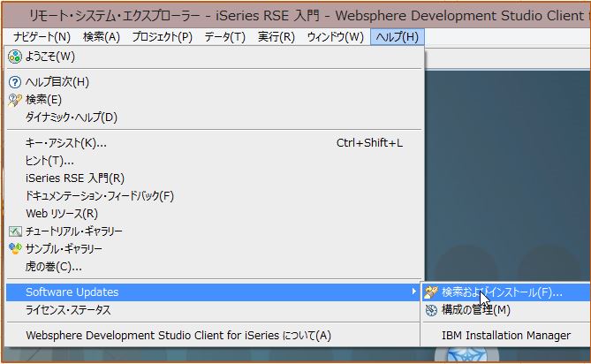Open the ウィンドウ(W) menu
Screen dimensions: 591x364
click(335, 37)
